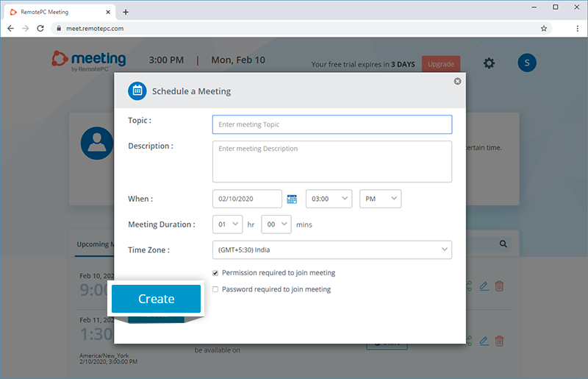Viewport: 588px width, 379px height.
Task: Click the date field 02/10/2020
Action: [x=247, y=199]
